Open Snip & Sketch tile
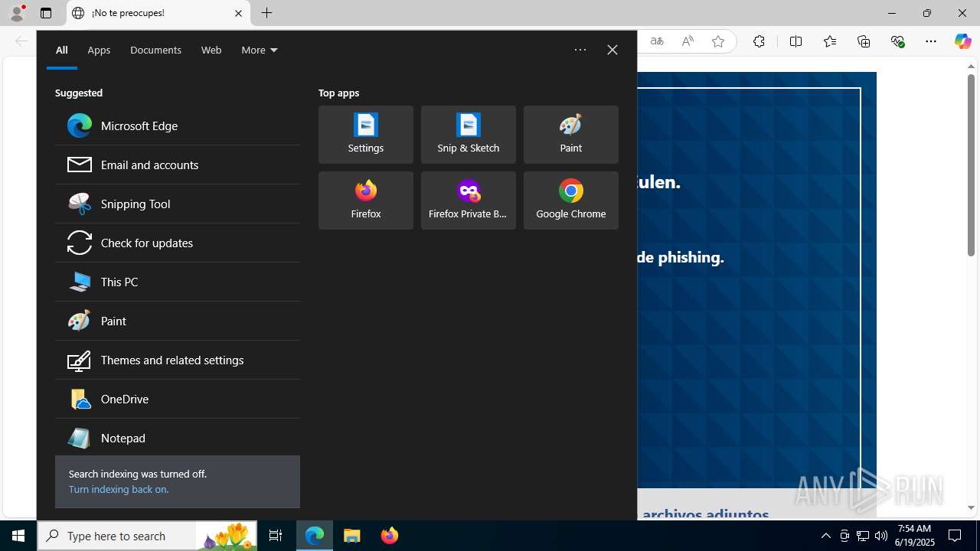This screenshot has width=980, height=551. click(x=469, y=135)
